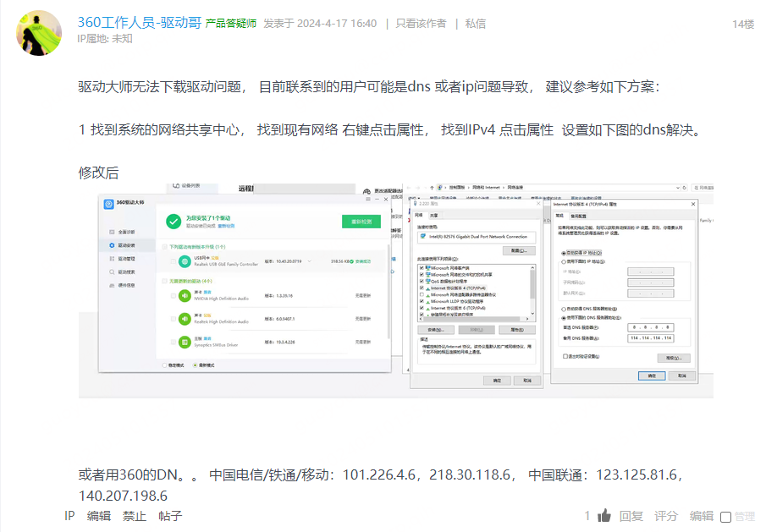
Task: Click the text IP属地: 未知
Action: pyautogui.click(x=105, y=39)
